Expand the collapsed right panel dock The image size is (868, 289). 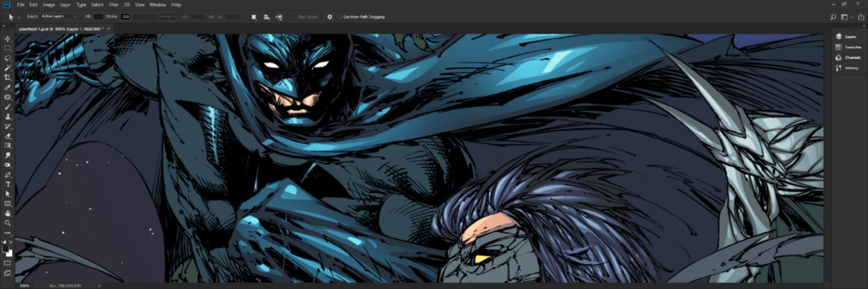pos(864,25)
